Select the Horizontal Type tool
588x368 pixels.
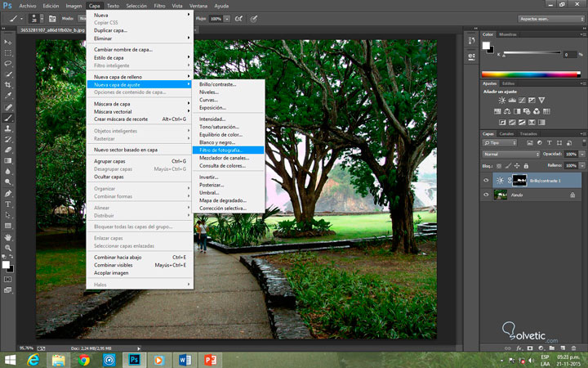8,204
